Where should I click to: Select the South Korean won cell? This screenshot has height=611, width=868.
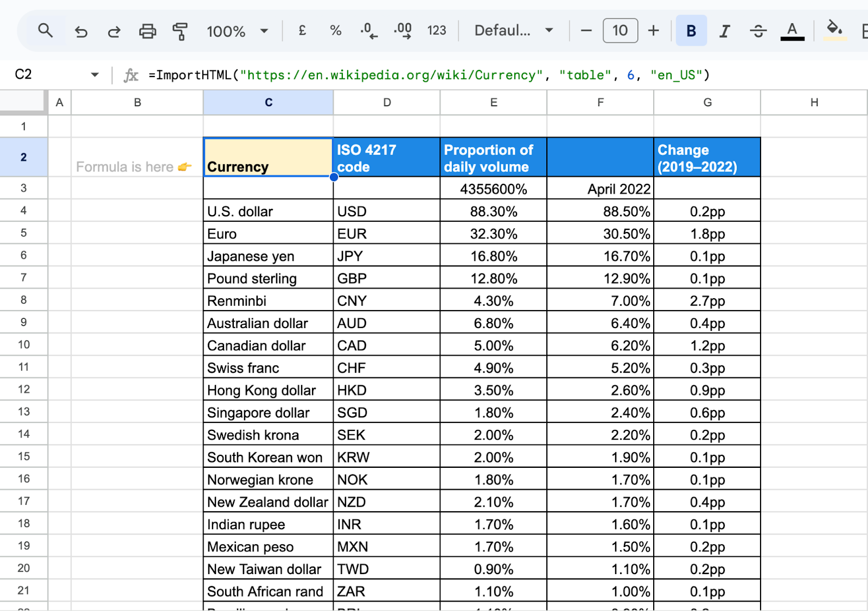(269, 457)
